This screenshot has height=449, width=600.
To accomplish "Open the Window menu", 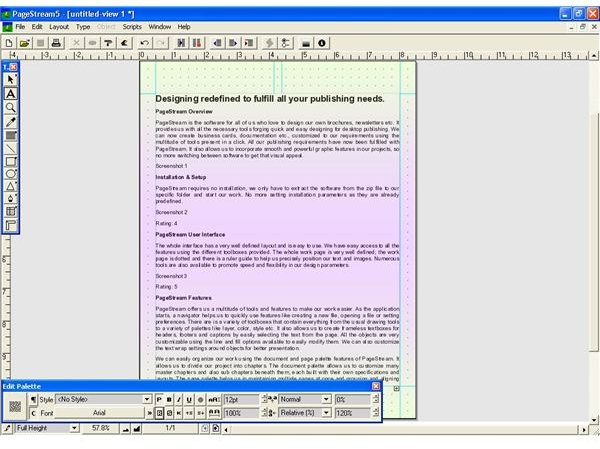I will coord(160,27).
